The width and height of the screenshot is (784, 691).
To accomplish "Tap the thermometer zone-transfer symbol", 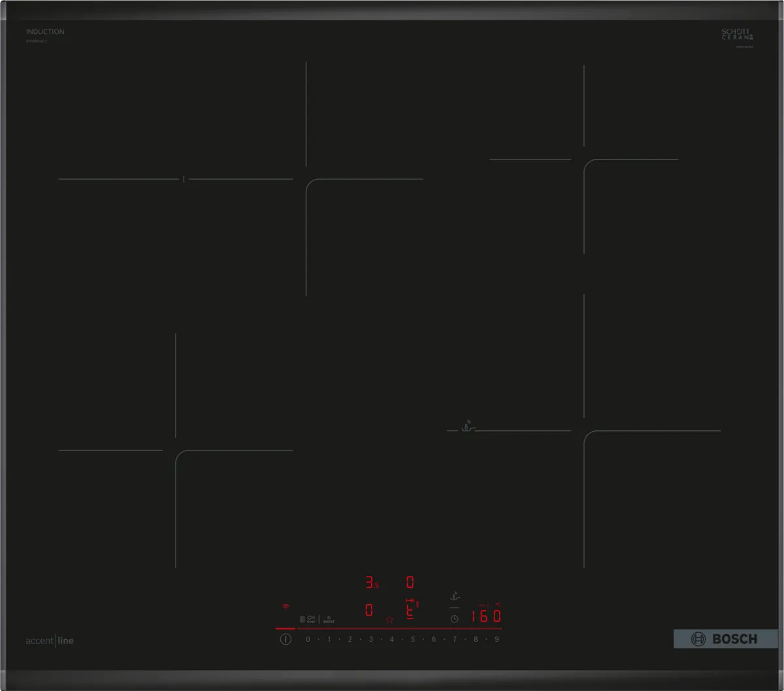I will 410,600.
